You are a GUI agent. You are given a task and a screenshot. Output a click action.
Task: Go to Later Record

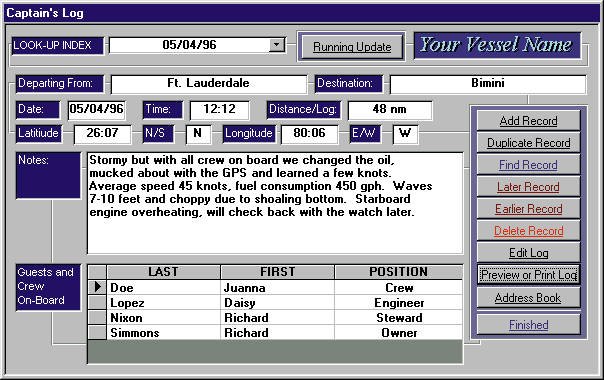point(528,187)
